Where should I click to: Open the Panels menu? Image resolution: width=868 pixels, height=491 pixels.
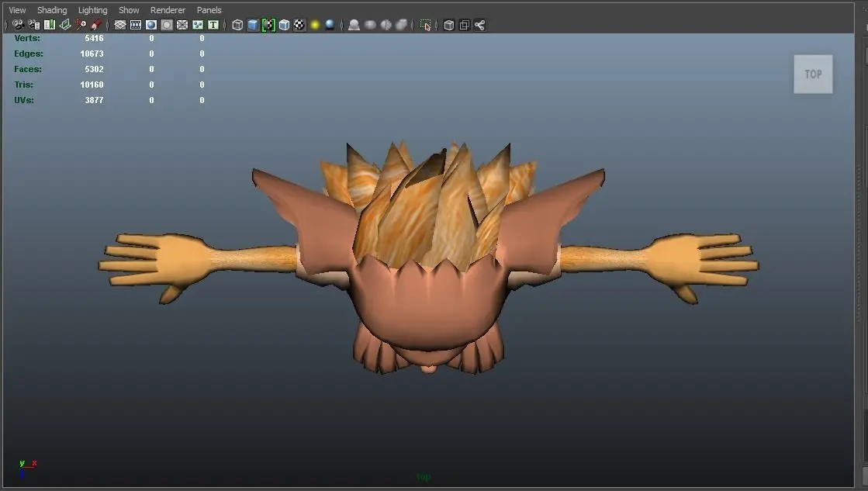click(x=209, y=10)
